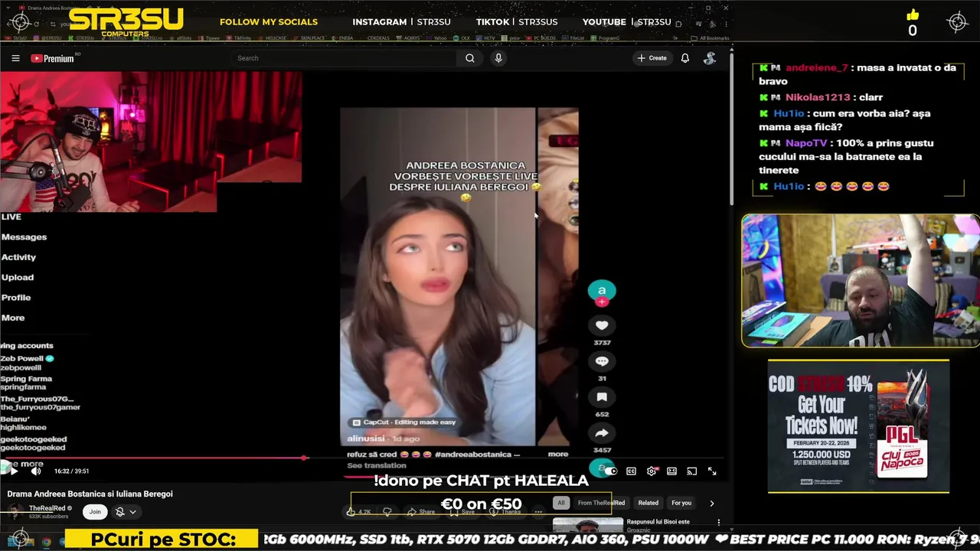The image size is (980, 551).
Task: Open options menu for Raspunsul lui Bisoi video
Action: (718, 523)
